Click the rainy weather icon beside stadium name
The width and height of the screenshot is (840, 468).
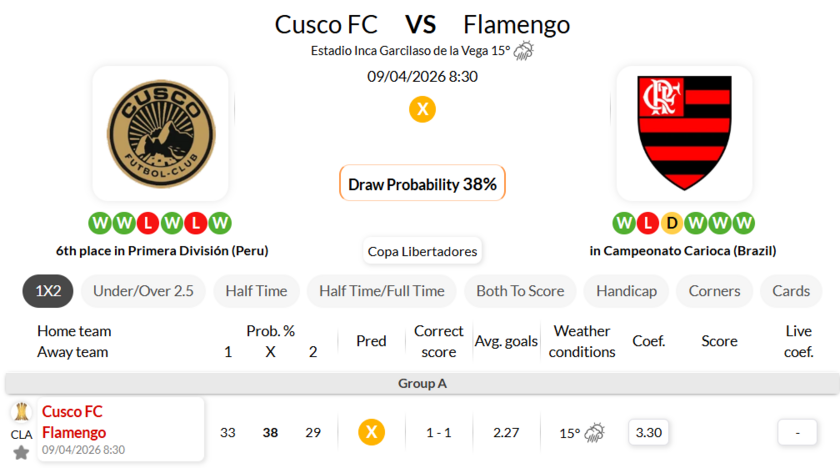[x=524, y=51]
